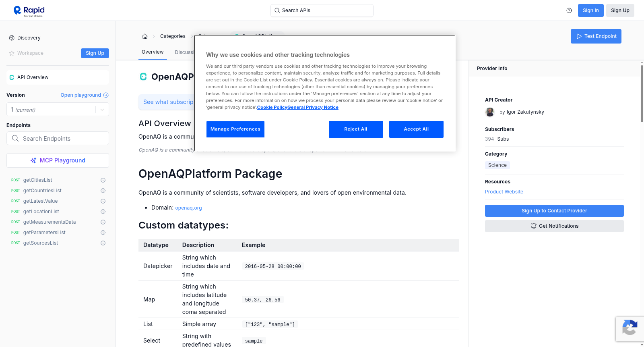Click example value 50.37, 26.56

(262, 300)
